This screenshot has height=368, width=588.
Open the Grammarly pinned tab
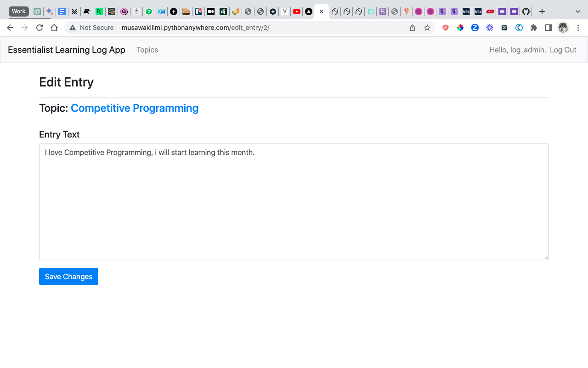[124, 11]
